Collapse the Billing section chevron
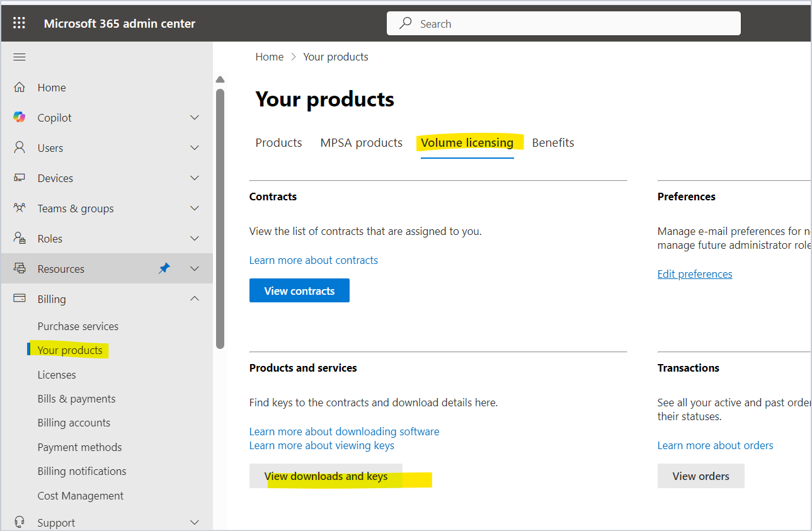Screen dimensions: 812x531 click(x=195, y=299)
